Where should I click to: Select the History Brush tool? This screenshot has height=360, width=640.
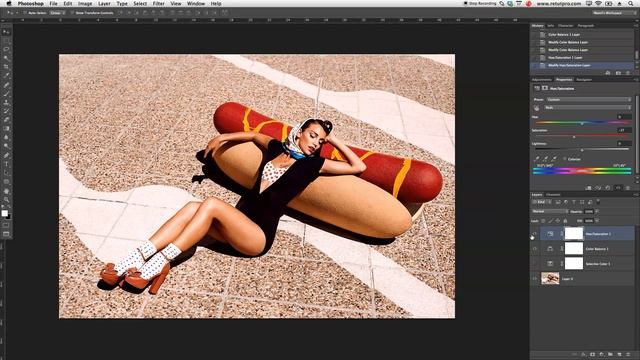point(6,111)
